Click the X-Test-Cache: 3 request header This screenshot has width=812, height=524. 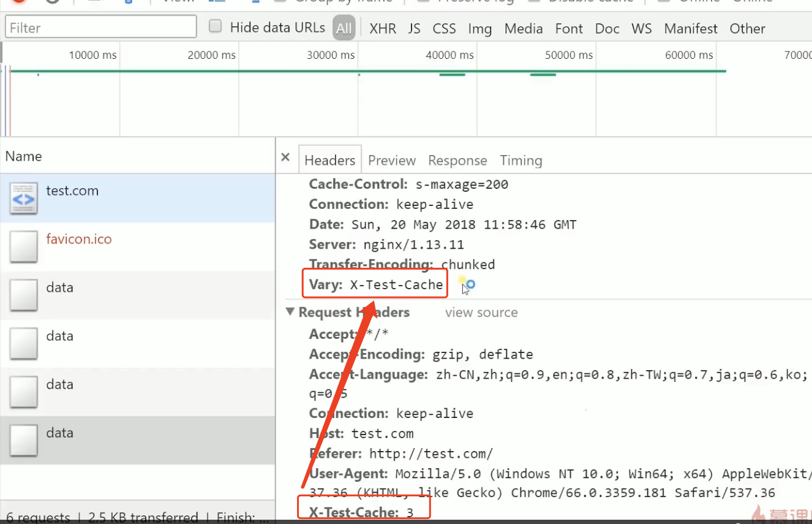[x=361, y=512]
